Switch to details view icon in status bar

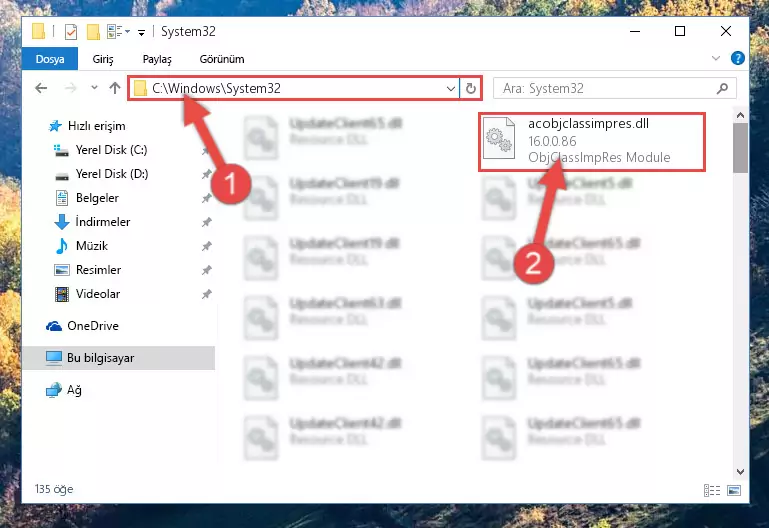coord(712,490)
